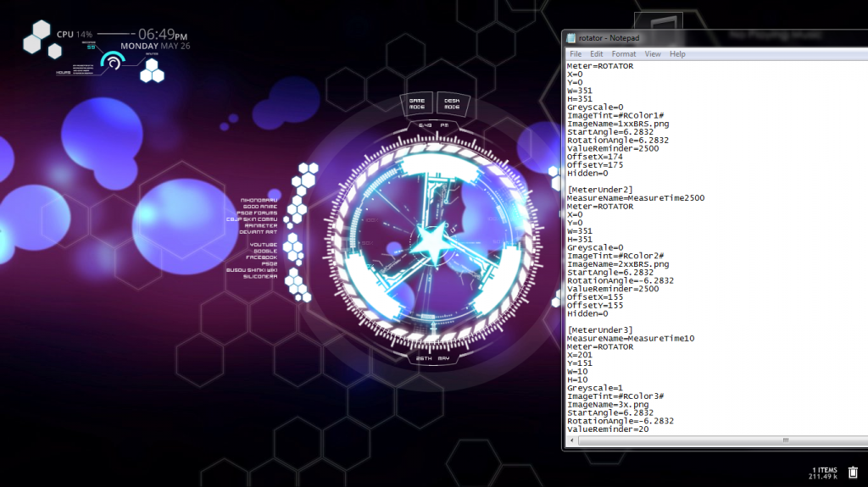Open the FACEBOOK launcher link
868x487 pixels.
pos(261,257)
